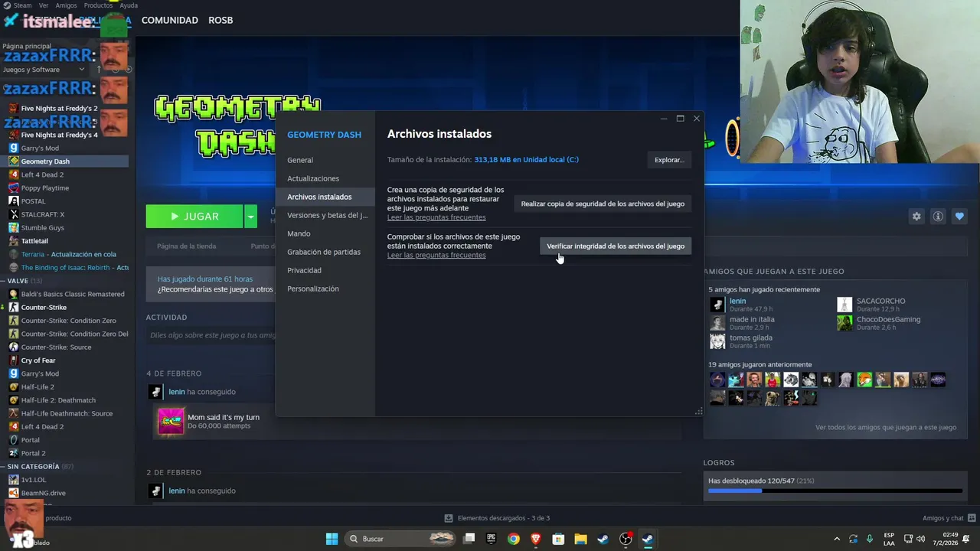The image size is (980, 551).
Task: Open verify Leer las preguntas frecuentes link
Action: pyautogui.click(x=436, y=255)
